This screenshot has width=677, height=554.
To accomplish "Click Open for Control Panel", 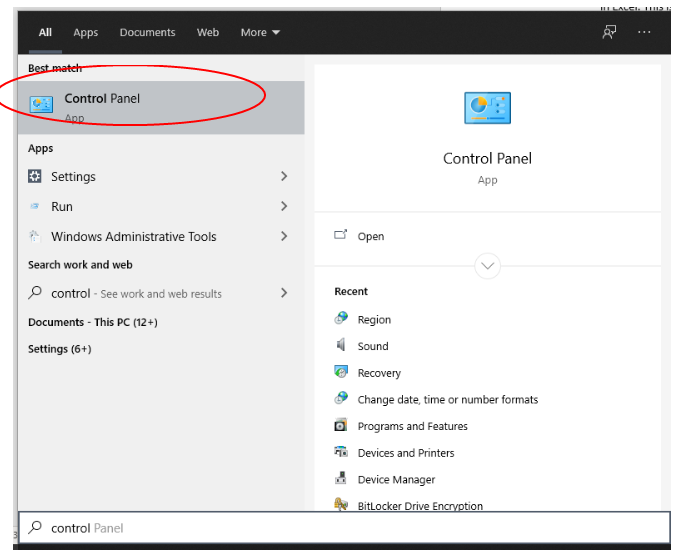I will point(370,237).
